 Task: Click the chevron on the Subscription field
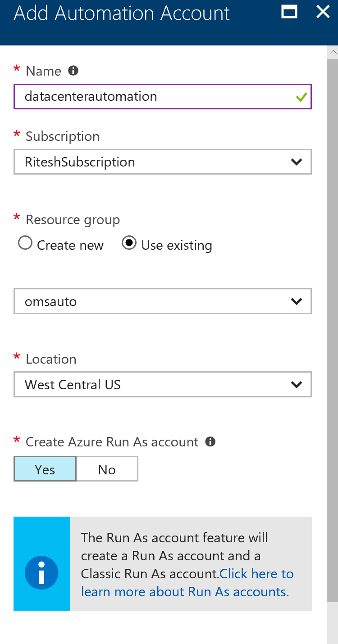coord(297,162)
